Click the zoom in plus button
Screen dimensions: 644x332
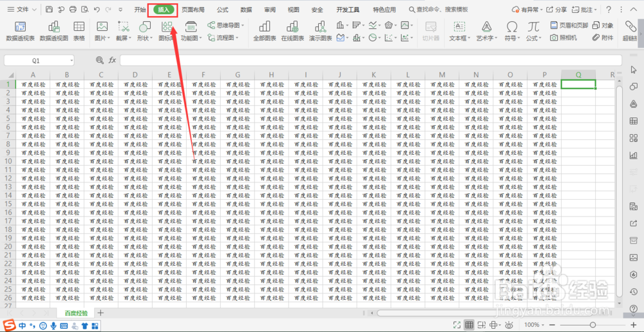pos(632,325)
